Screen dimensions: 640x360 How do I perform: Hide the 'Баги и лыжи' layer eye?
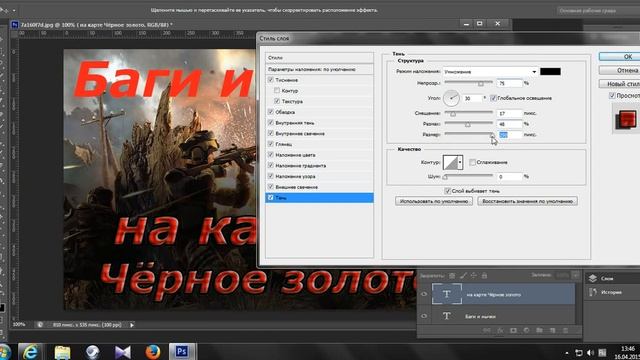(424, 316)
